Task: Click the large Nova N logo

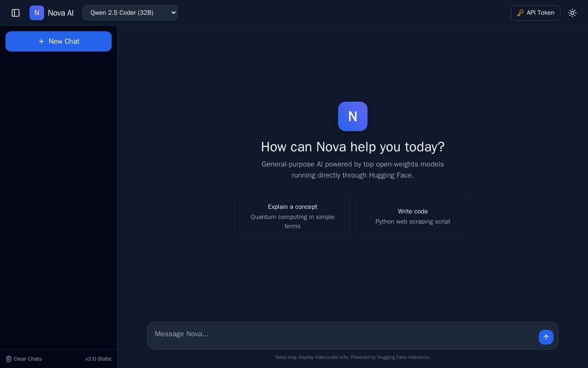Action: click(x=353, y=116)
